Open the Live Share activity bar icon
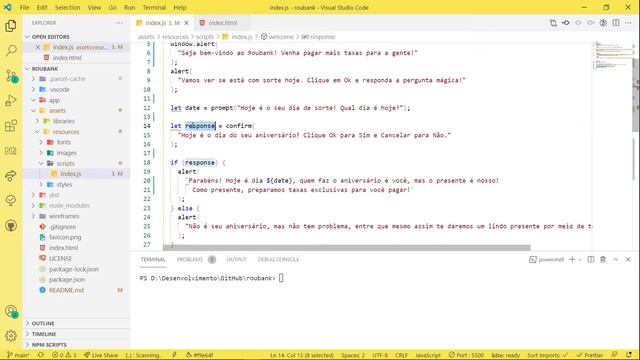The height and width of the screenshot is (360, 640). pos(11,176)
